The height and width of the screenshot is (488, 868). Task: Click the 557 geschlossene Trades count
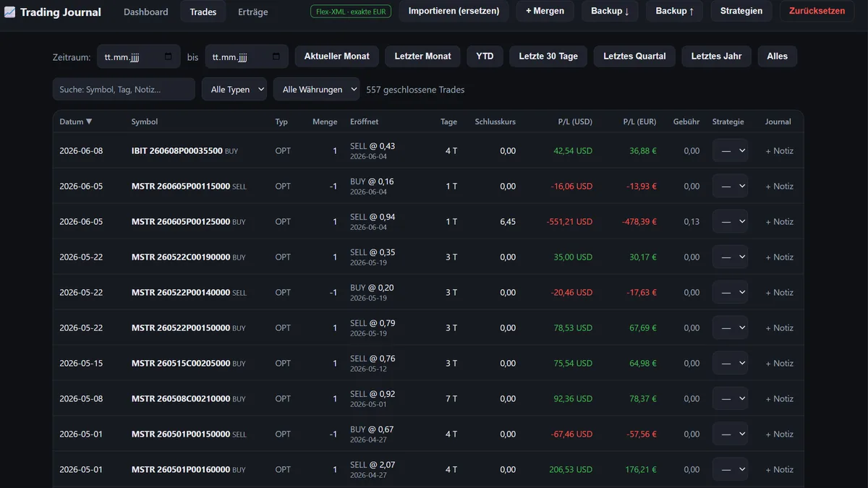415,90
